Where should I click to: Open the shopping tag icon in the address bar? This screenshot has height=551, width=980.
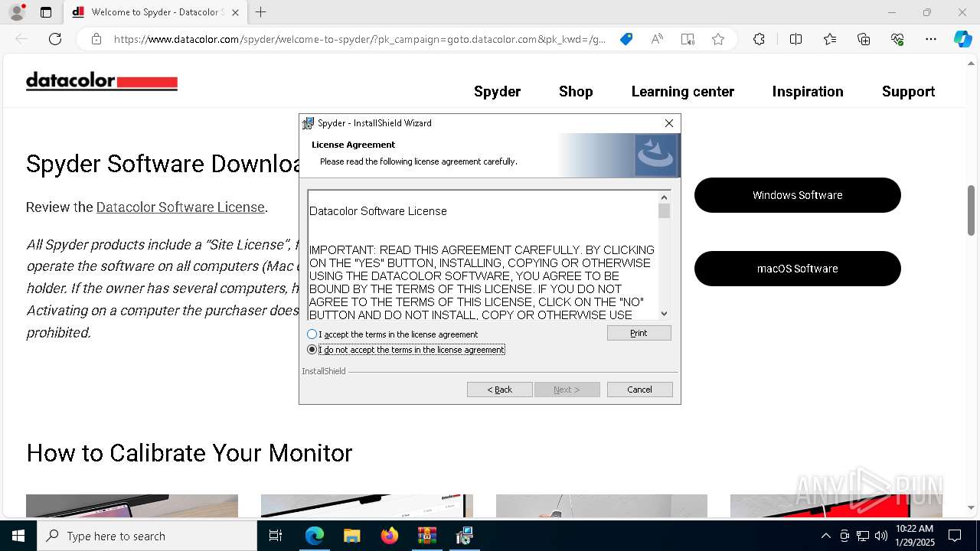tap(626, 39)
